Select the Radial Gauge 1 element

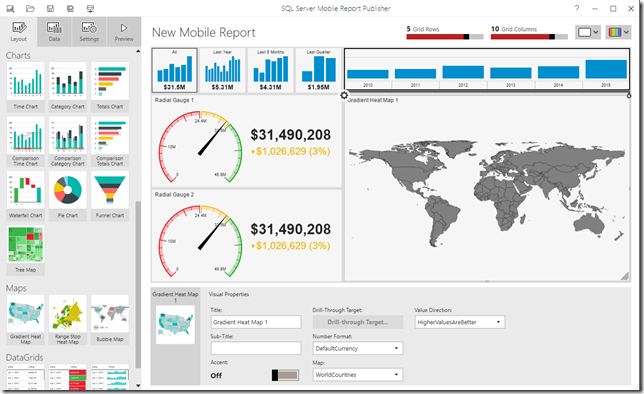point(246,141)
